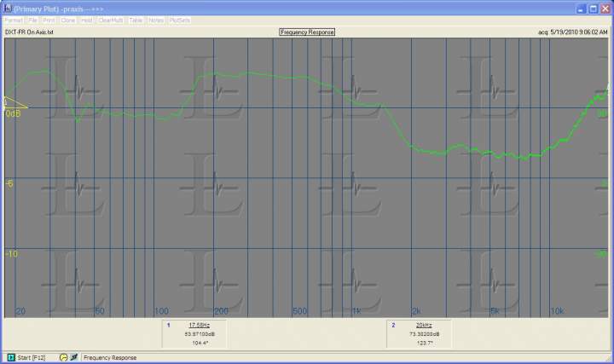This screenshot has width=614, height=364.
Task: Click cursor 2 phase value 123.7°
Action: tap(425, 343)
